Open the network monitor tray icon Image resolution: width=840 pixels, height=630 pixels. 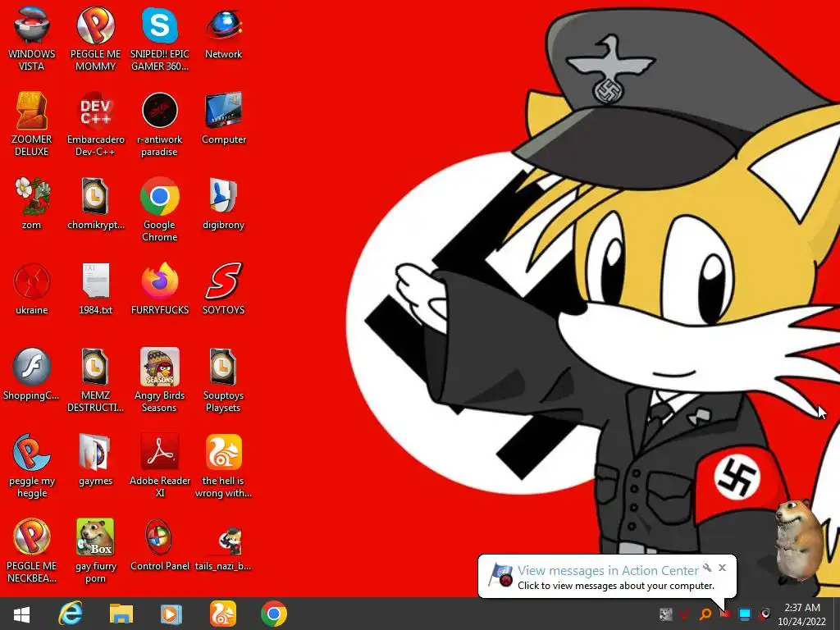745,614
